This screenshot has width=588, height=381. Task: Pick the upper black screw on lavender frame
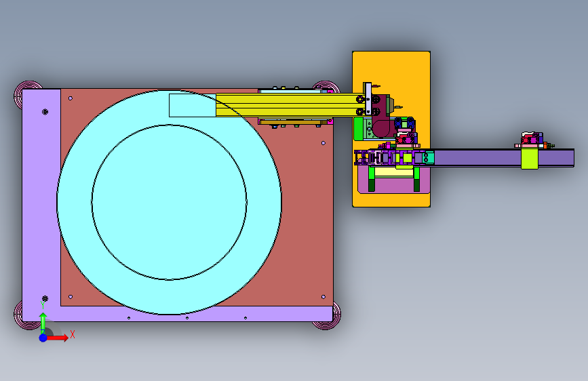pos(45,112)
